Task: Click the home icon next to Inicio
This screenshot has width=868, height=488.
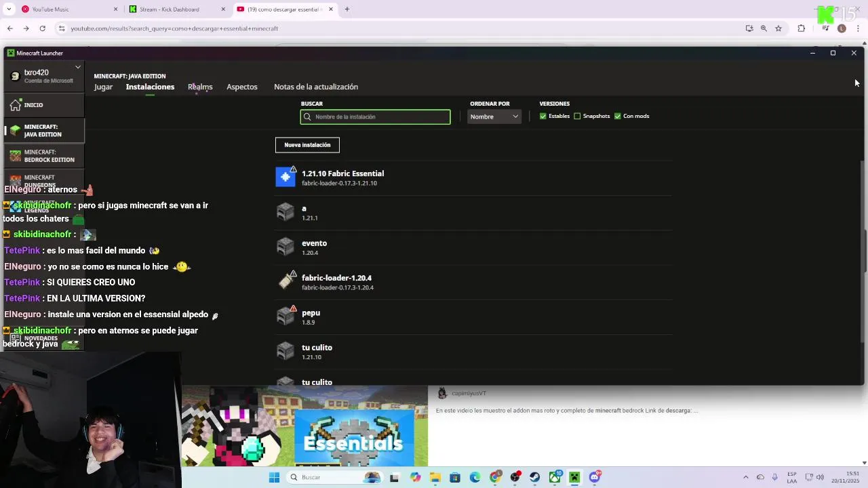Action: (16, 104)
